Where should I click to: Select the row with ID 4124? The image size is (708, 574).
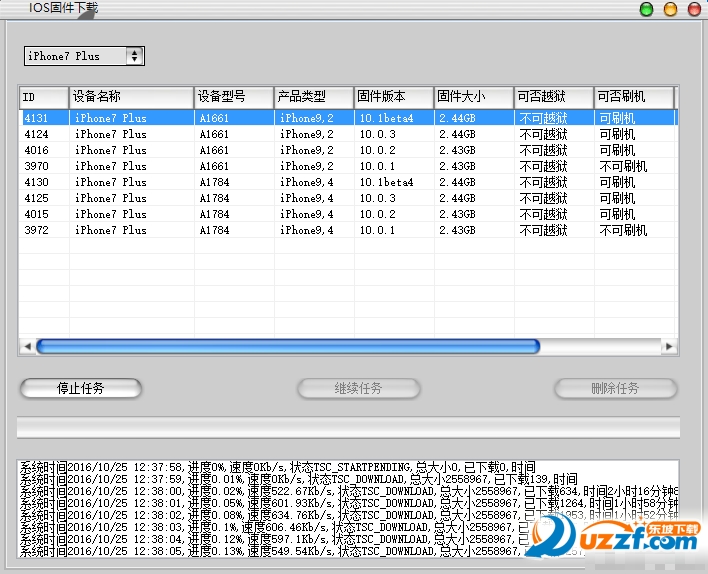click(349, 134)
